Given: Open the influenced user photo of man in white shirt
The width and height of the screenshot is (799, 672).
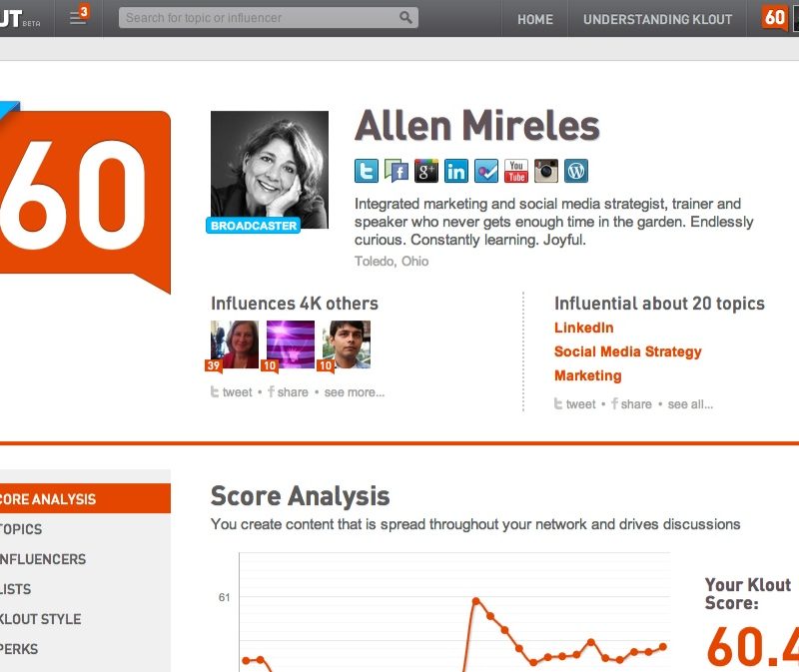Looking at the screenshot, I should [x=347, y=344].
